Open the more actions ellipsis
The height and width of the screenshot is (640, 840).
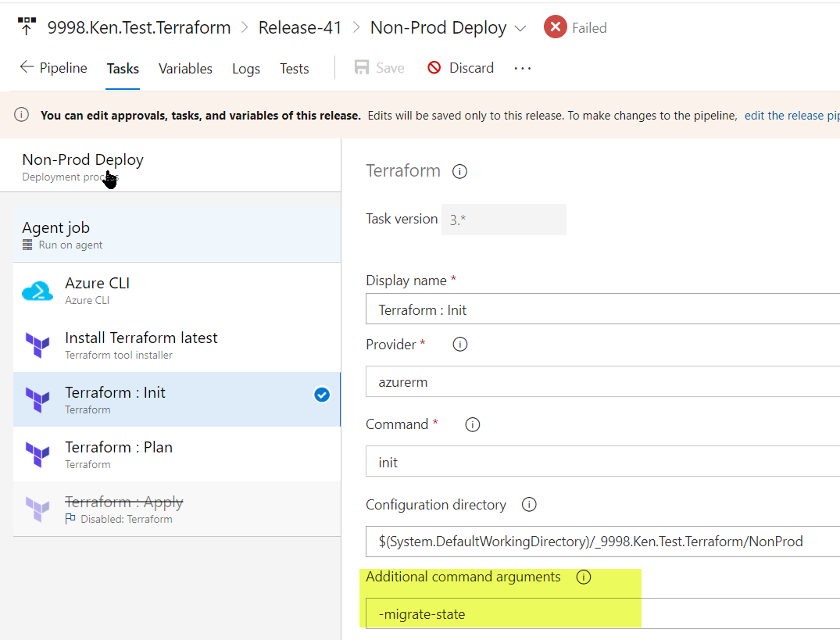click(x=522, y=69)
